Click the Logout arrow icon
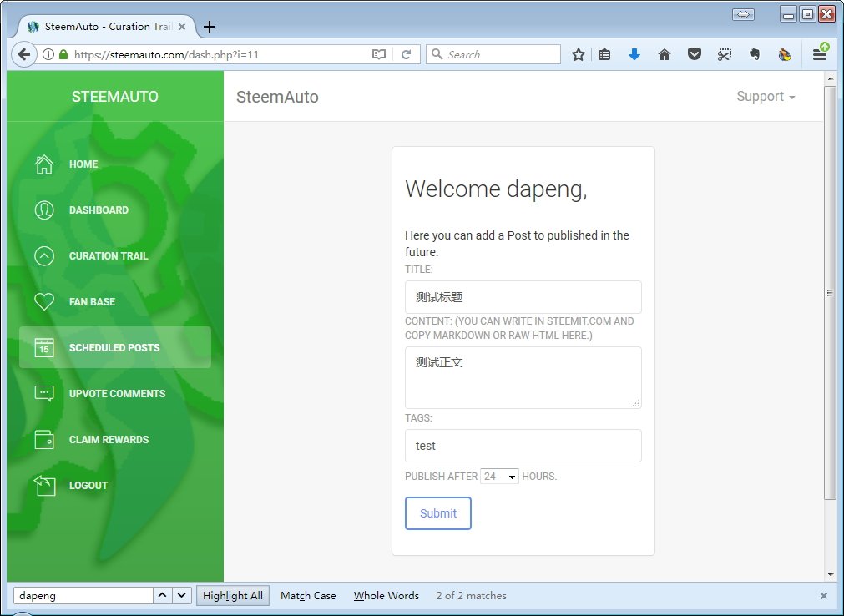Viewport: 844px width, 616px height. coord(44,485)
